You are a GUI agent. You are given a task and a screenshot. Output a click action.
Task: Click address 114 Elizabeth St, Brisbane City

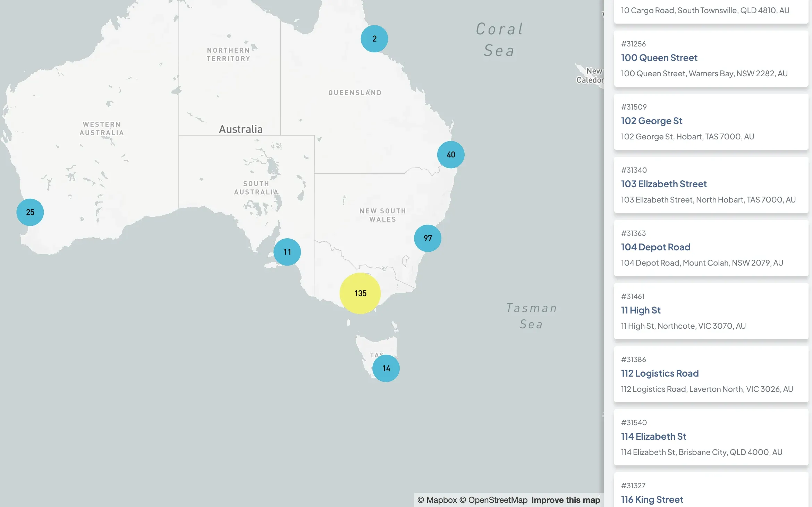pyautogui.click(x=702, y=452)
